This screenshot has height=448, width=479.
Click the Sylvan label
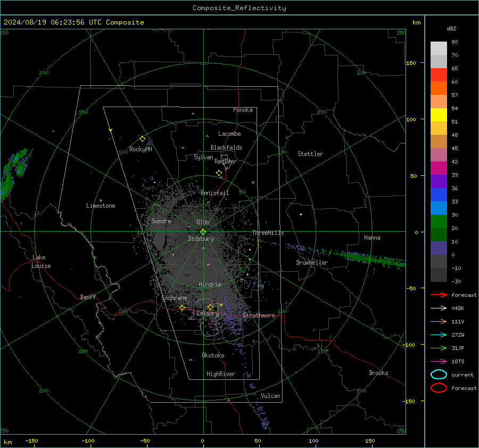click(203, 157)
